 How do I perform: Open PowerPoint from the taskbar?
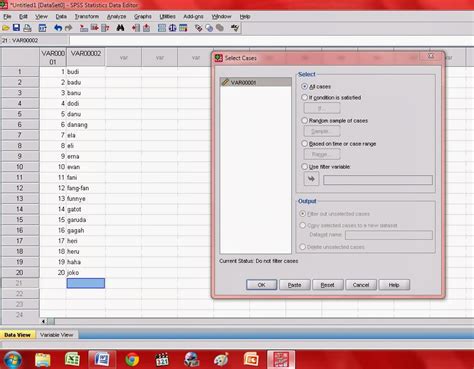[251, 360]
